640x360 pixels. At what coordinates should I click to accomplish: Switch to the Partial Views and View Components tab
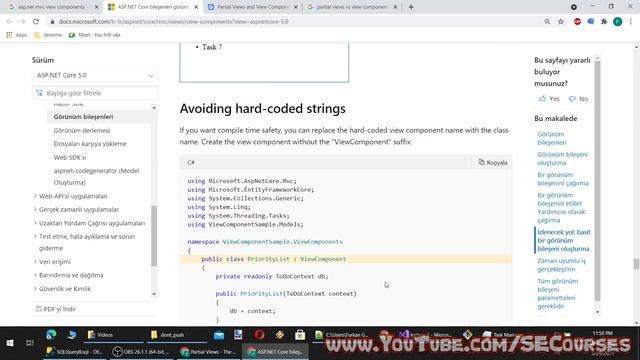click(252, 7)
